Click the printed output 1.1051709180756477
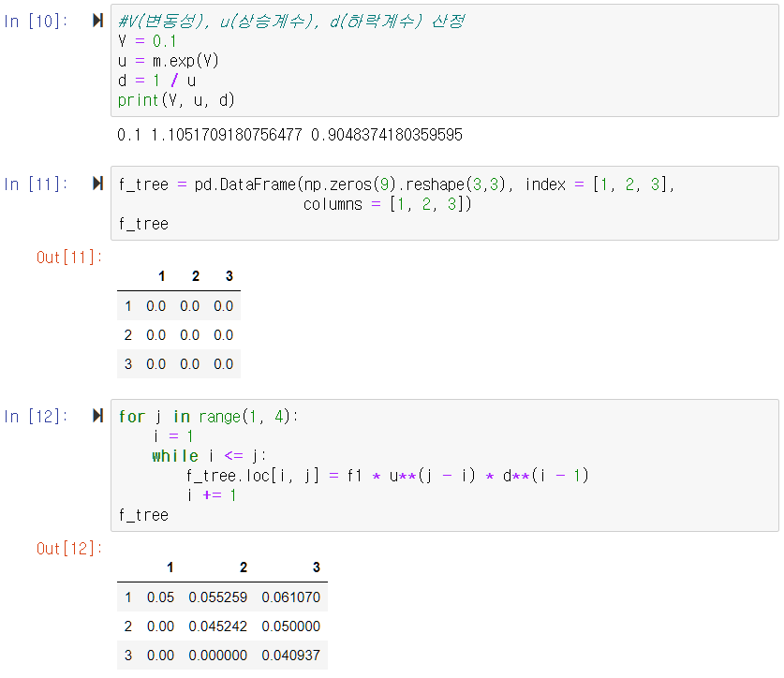 227,135
